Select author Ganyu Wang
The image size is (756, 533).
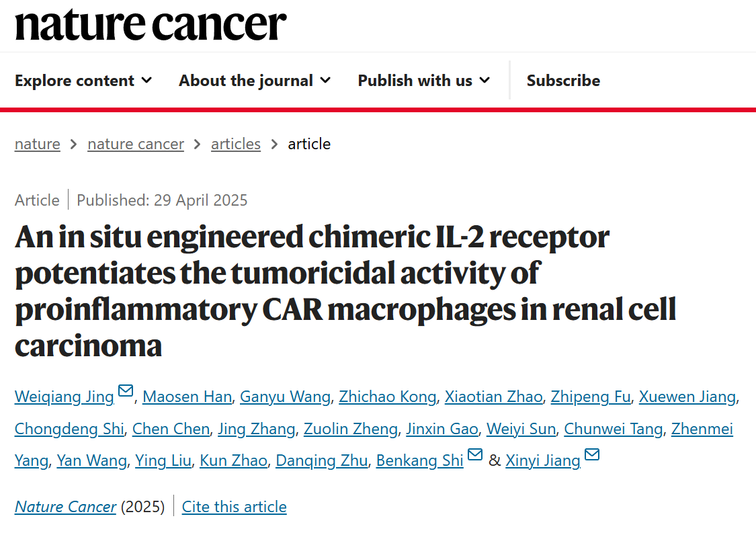pyautogui.click(x=286, y=397)
